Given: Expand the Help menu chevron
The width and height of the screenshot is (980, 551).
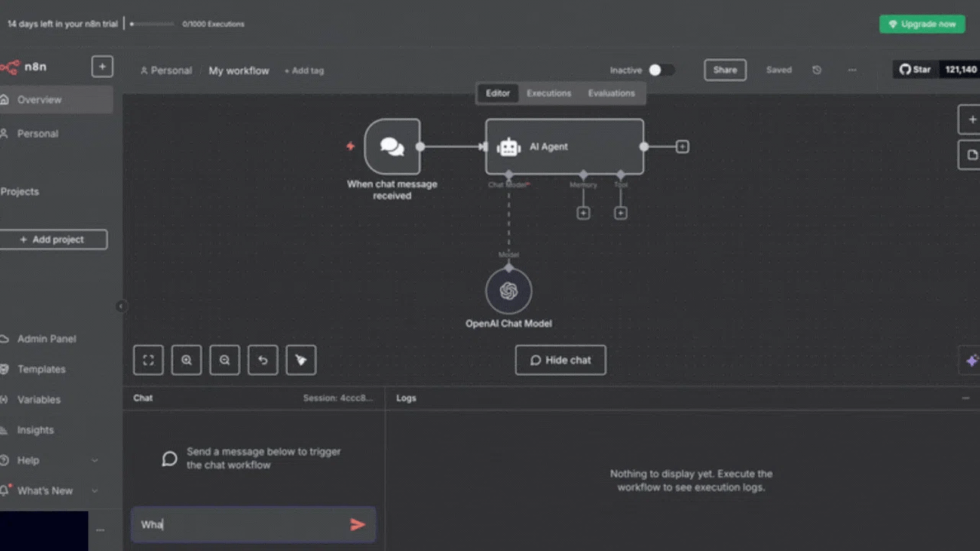Looking at the screenshot, I should click(x=95, y=461).
